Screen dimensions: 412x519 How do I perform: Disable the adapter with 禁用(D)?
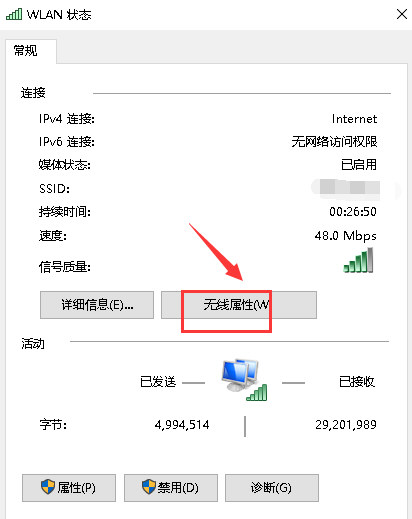[x=171, y=488]
